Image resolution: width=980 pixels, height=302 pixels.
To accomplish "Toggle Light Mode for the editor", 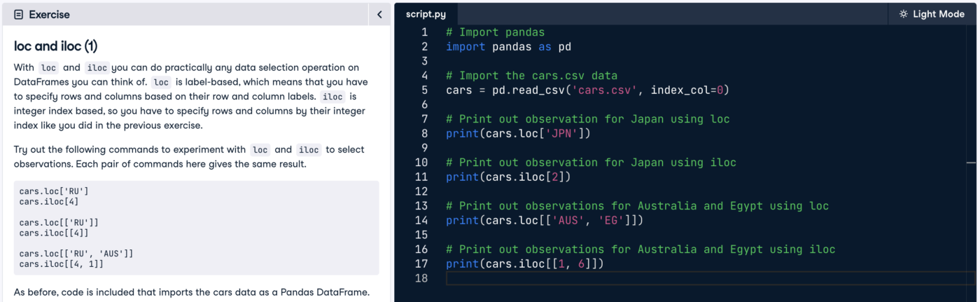I will (x=932, y=14).
